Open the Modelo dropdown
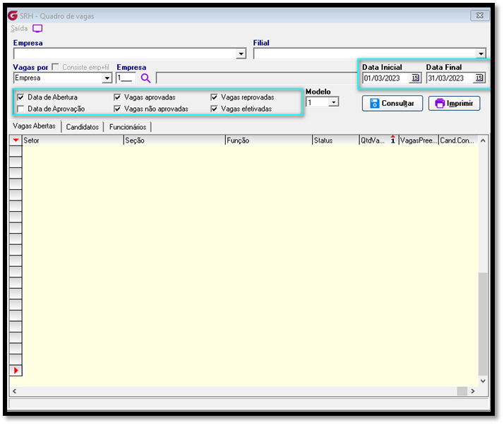This screenshot has width=504, height=425. coord(334,102)
